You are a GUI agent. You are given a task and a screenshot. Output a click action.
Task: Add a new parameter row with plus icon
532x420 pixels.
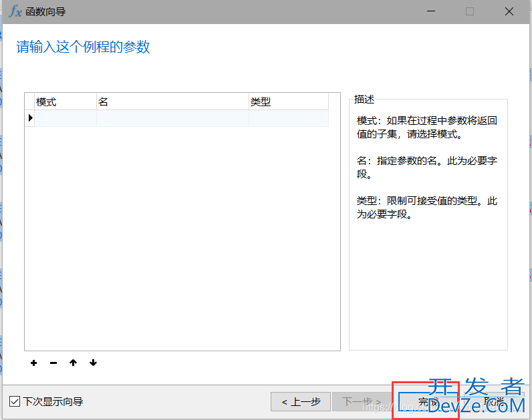coord(33,363)
